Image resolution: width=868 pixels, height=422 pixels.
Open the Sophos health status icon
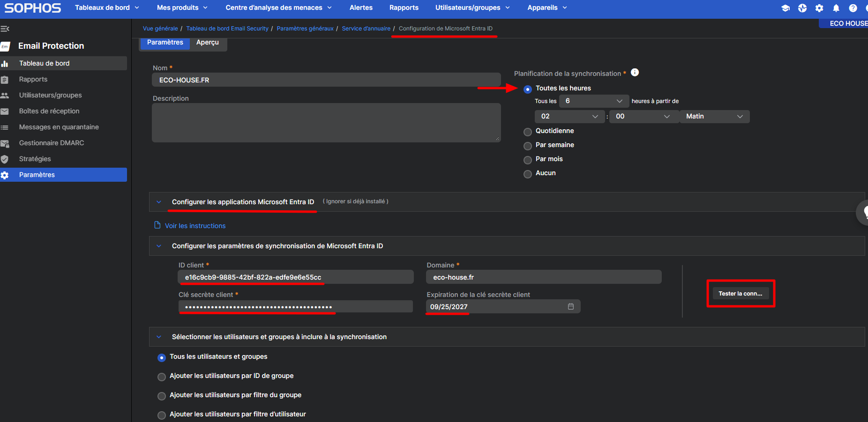[x=802, y=8]
